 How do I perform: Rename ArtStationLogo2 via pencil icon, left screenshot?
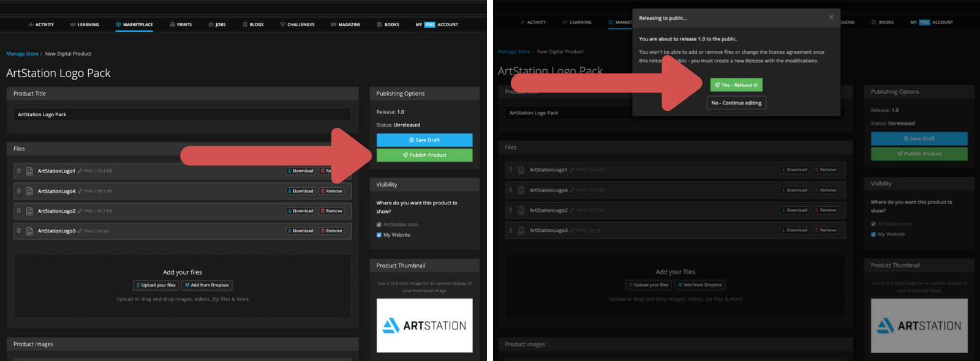click(80, 211)
